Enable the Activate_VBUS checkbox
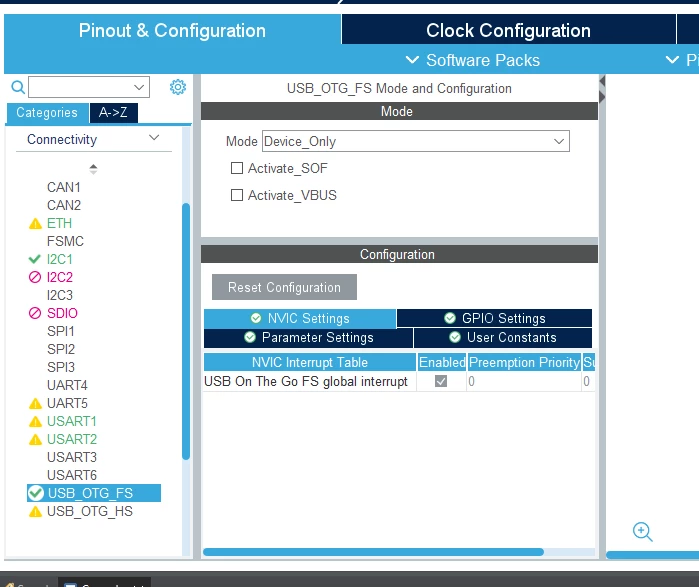Viewport: 699px width, 587px height. pos(237,195)
